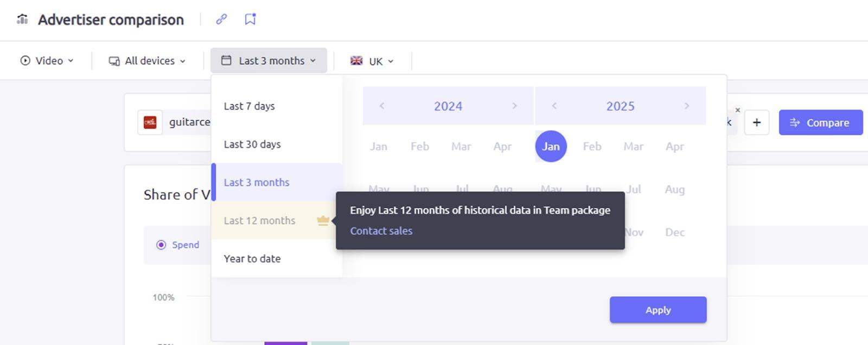This screenshot has height=345, width=868.
Task: Expand the All devices dropdown
Action: (x=146, y=61)
